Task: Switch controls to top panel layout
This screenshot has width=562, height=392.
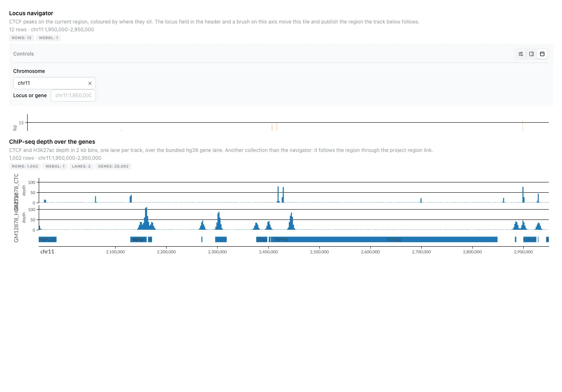Action: 542,54
